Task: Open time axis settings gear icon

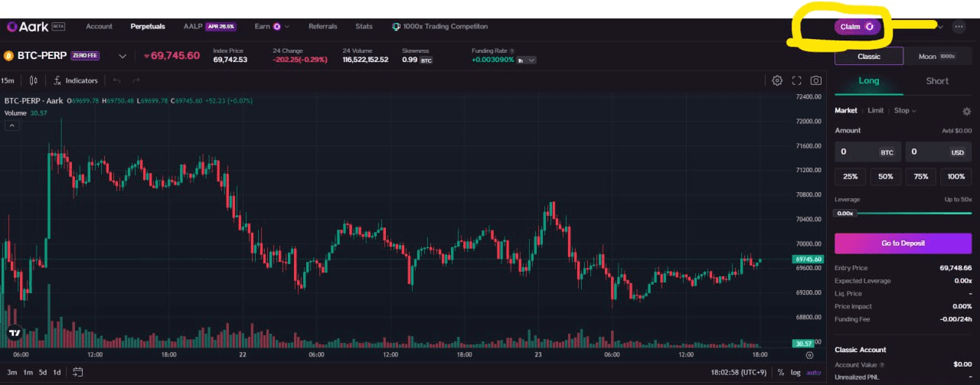Action: click(x=808, y=356)
